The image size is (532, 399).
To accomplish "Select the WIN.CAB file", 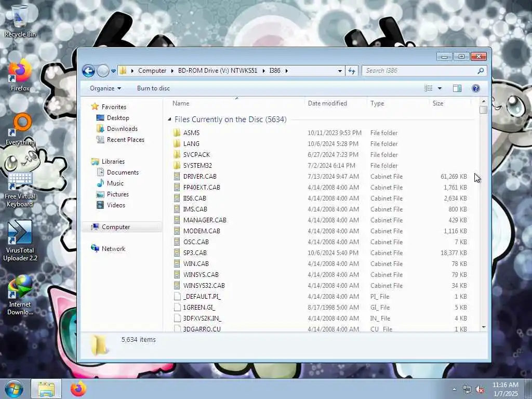I will [x=196, y=263].
